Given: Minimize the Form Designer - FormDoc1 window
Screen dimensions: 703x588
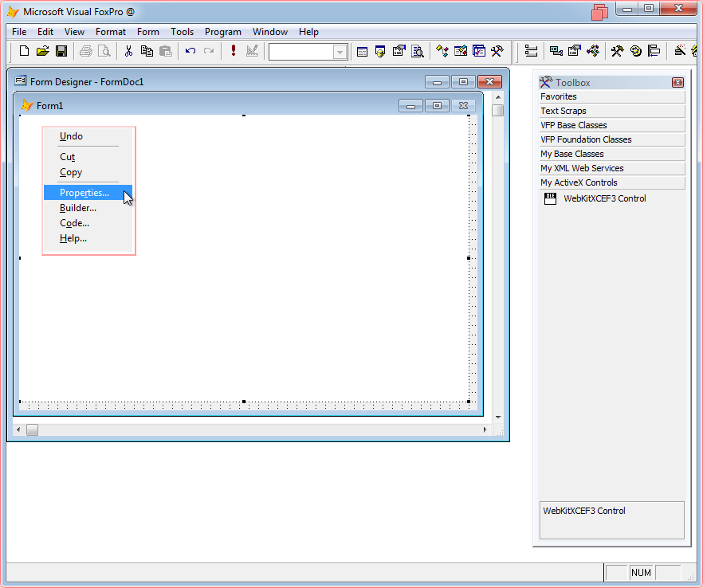Looking at the screenshot, I should (437, 81).
